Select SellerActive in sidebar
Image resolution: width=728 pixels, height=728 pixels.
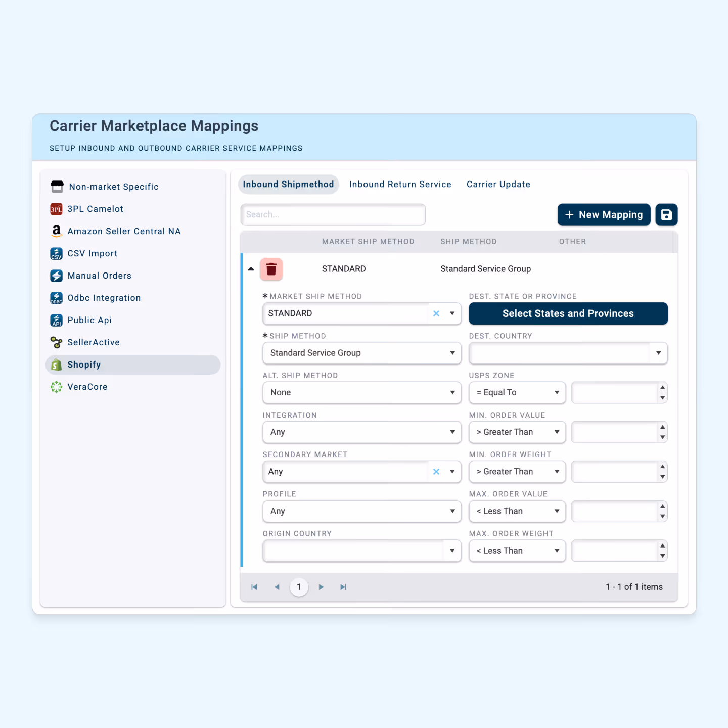coord(133,342)
